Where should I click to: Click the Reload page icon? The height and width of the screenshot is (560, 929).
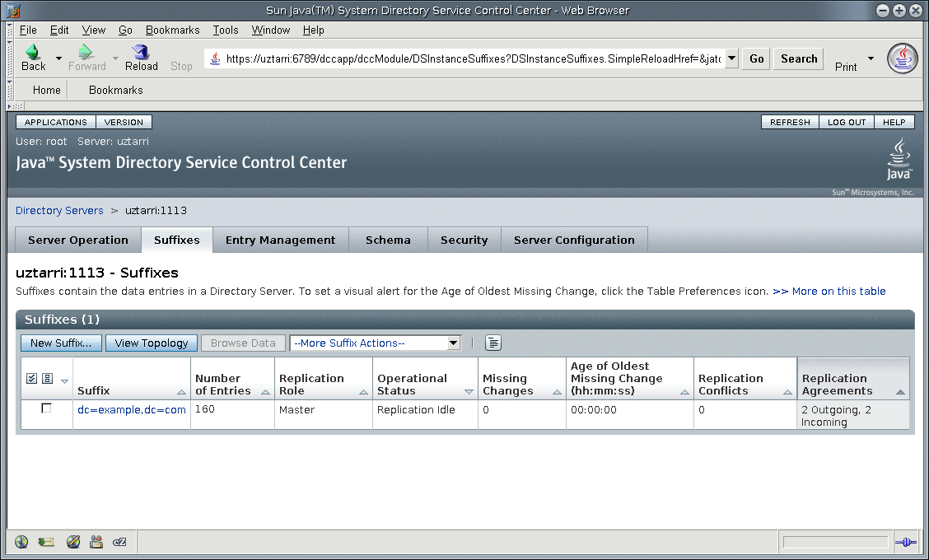point(141,52)
